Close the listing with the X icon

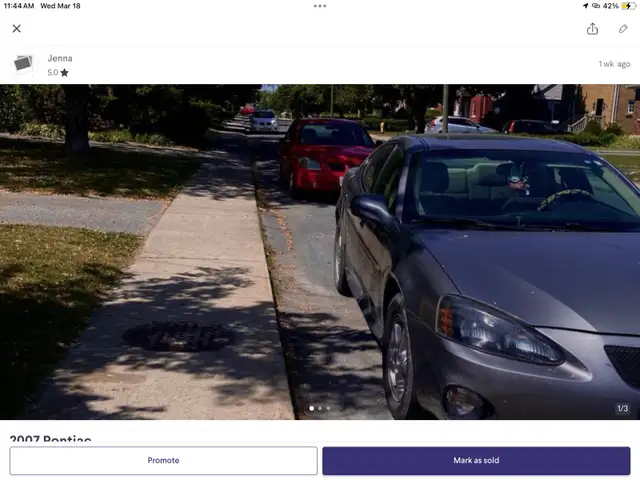point(16,29)
